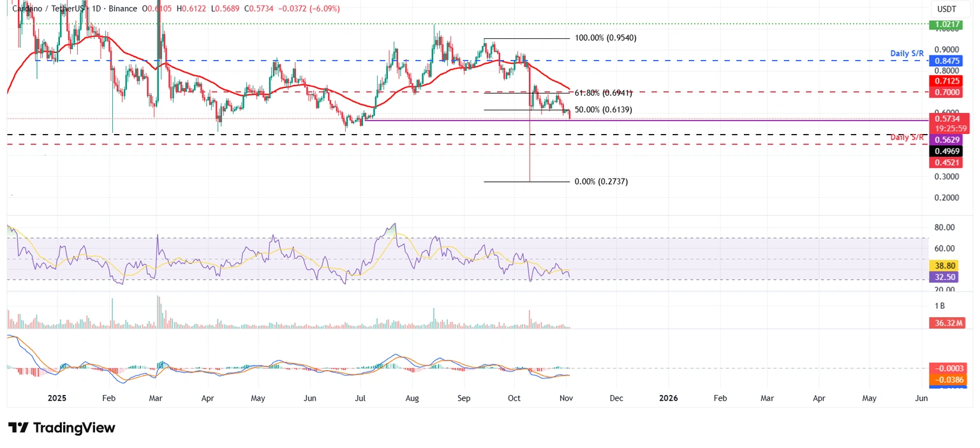Click the green 1.0217 price badge
980x448 pixels.
tap(947, 24)
